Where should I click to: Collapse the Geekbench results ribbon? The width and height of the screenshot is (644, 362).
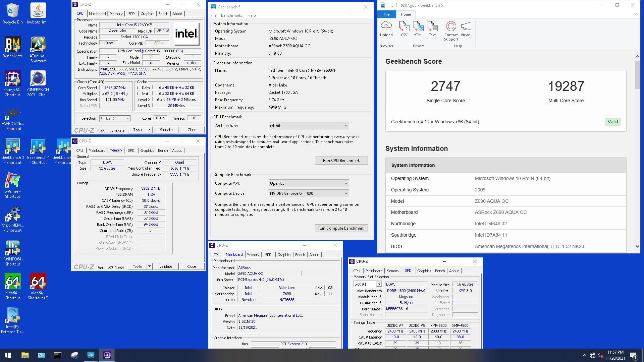[637, 14]
